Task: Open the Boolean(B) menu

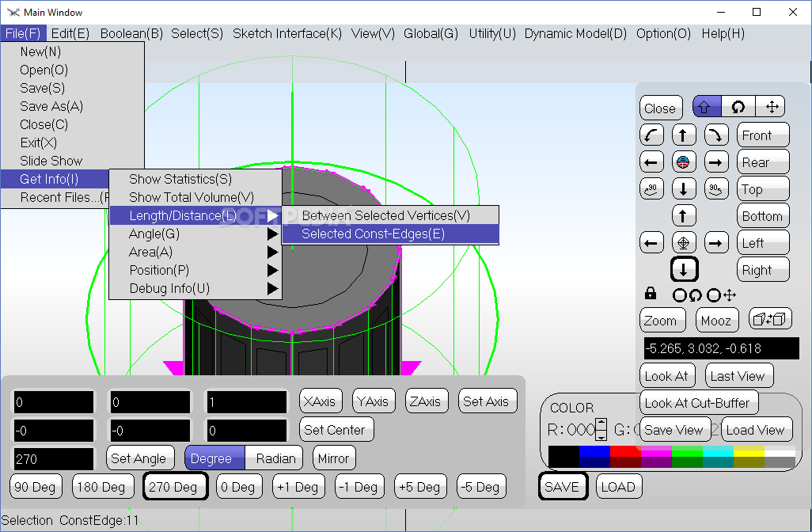Action: pyautogui.click(x=131, y=34)
